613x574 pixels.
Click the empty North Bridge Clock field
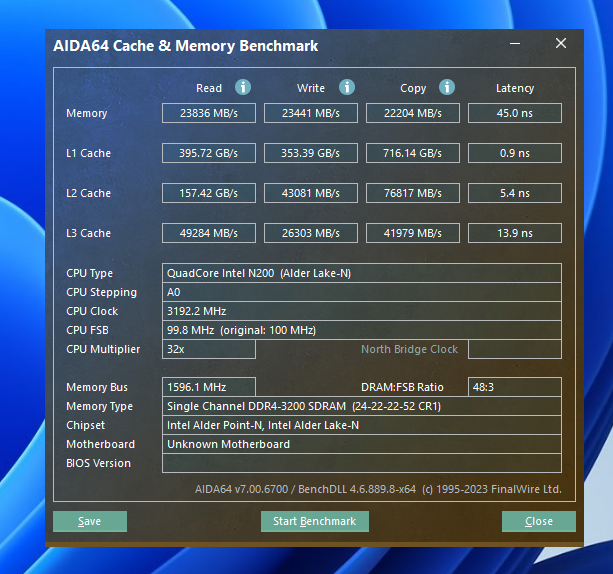(x=515, y=349)
